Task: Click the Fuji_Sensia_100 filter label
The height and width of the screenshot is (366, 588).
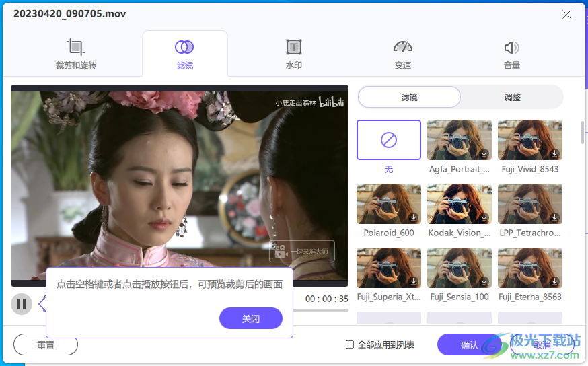Action: pyautogui.click(x=460, y=297)
